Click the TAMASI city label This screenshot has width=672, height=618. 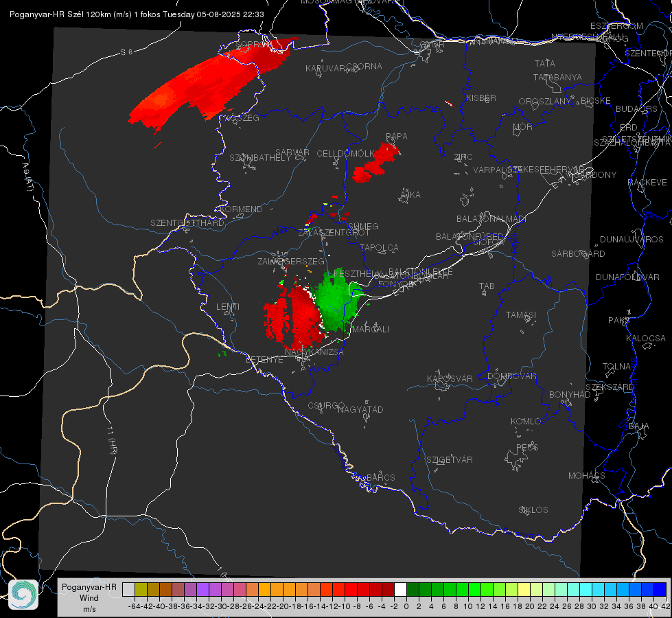[x=521, y=315]
